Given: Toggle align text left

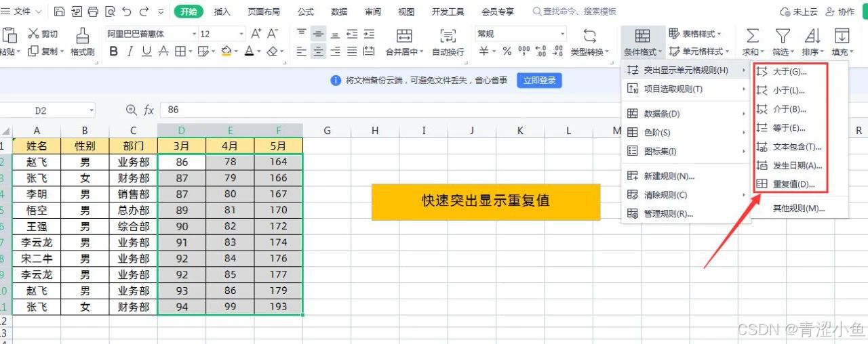Looking at the screenshot, I should pos(302,51).
